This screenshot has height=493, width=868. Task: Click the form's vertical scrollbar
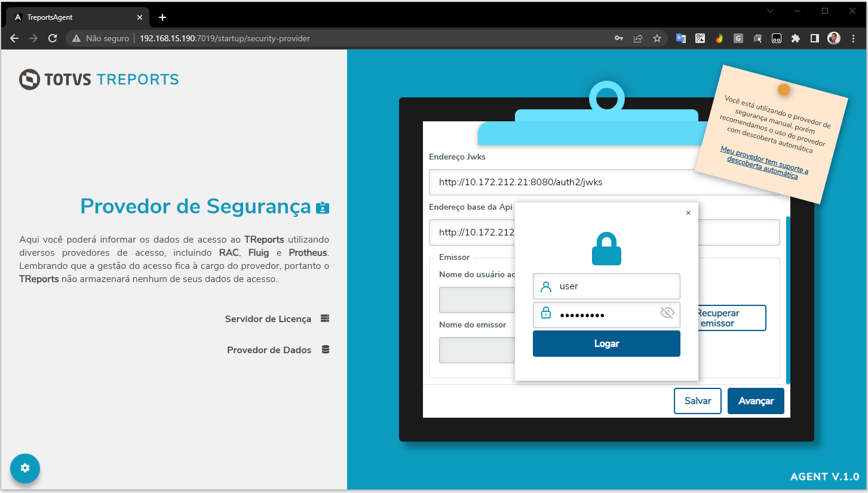coord(788,299)
